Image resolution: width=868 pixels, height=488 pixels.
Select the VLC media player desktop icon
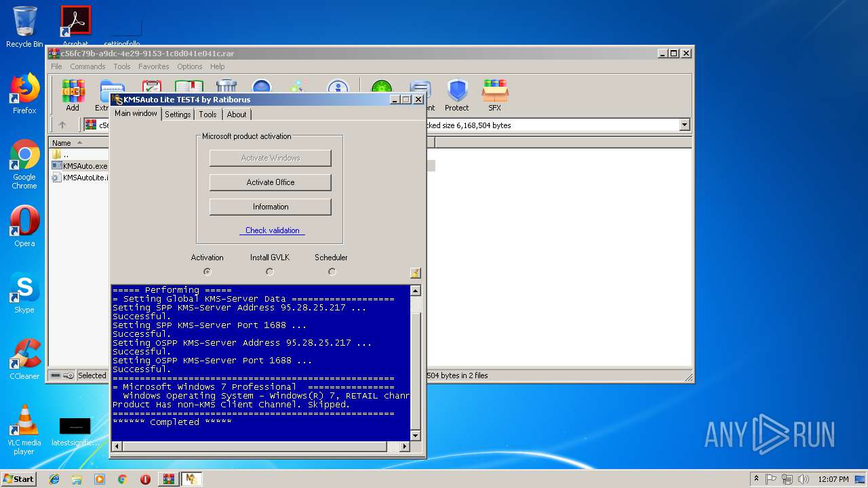24,430
